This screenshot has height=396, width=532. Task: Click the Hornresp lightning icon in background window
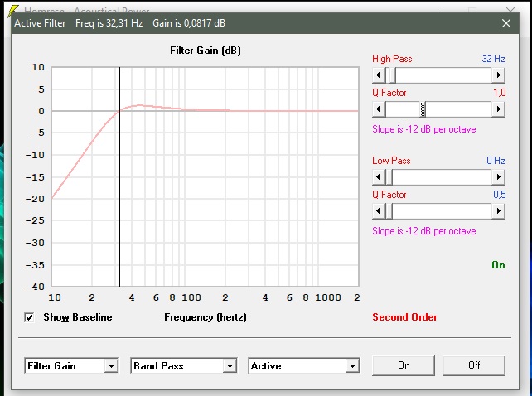click(x=12, y=11)
